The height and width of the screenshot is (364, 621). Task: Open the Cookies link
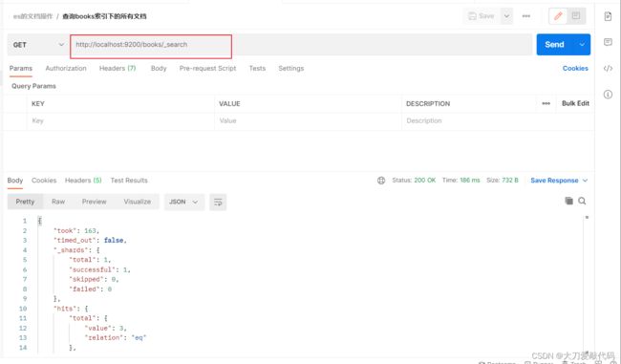(x=575, y=68)
